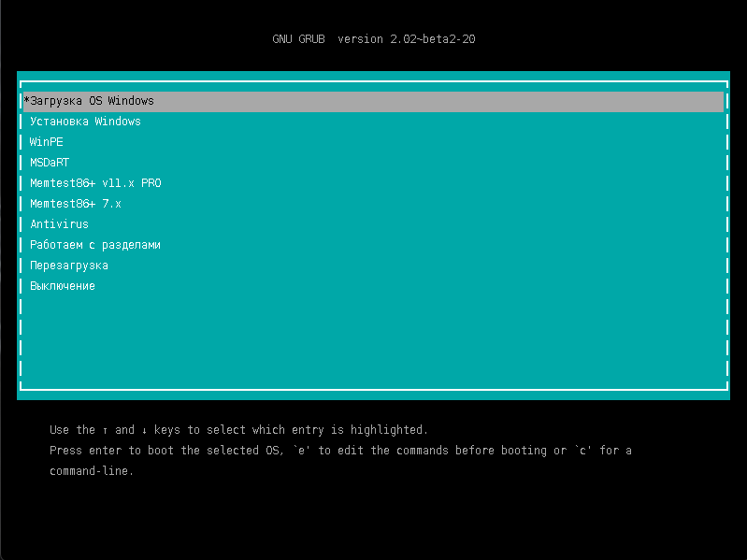
Task: Pick the MSDaRT menu entry
Action: point(50,163)
